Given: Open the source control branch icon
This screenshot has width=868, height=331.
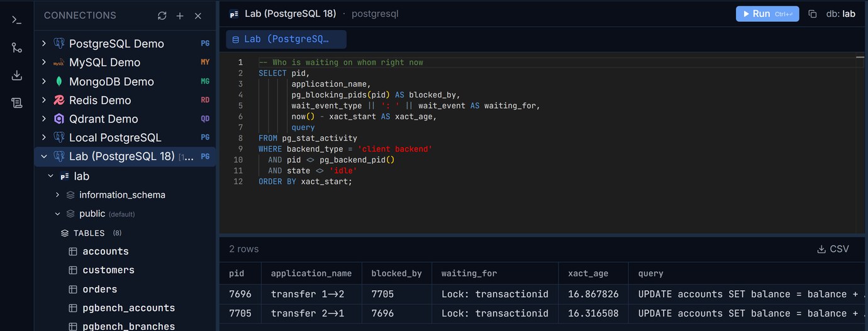Looking at the screenshot, I should [x=17, y=48].
